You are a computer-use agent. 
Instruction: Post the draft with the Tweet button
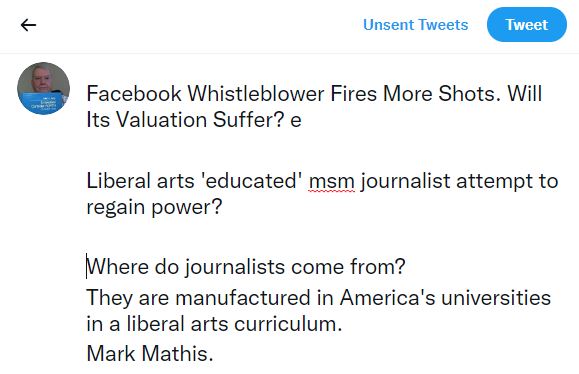coord(527,25)
